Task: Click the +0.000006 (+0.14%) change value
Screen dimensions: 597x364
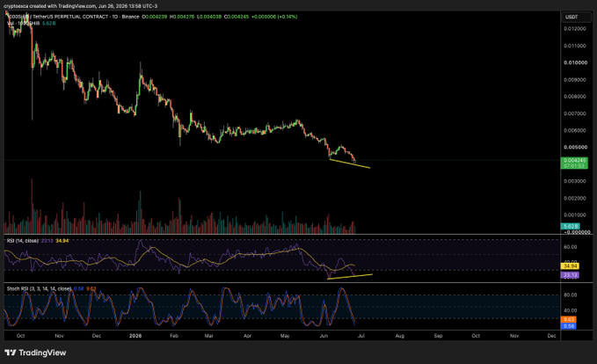Action: tap(274, 17)
